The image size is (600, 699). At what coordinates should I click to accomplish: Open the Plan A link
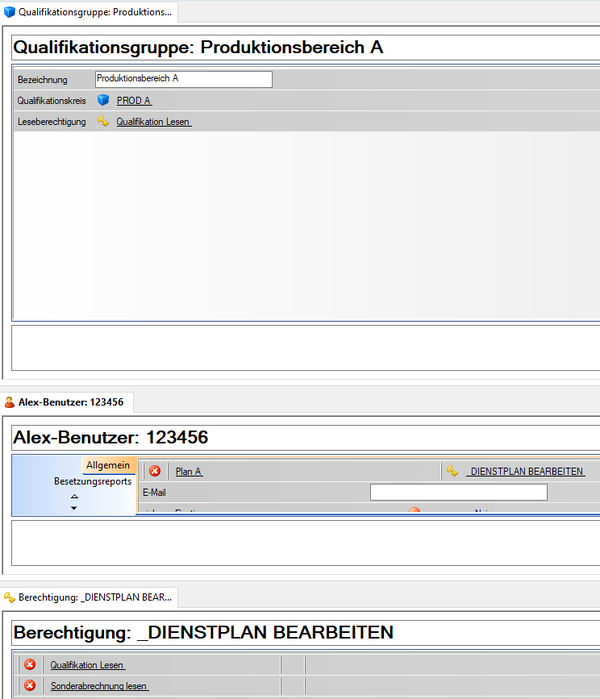[x=188, y=471]
